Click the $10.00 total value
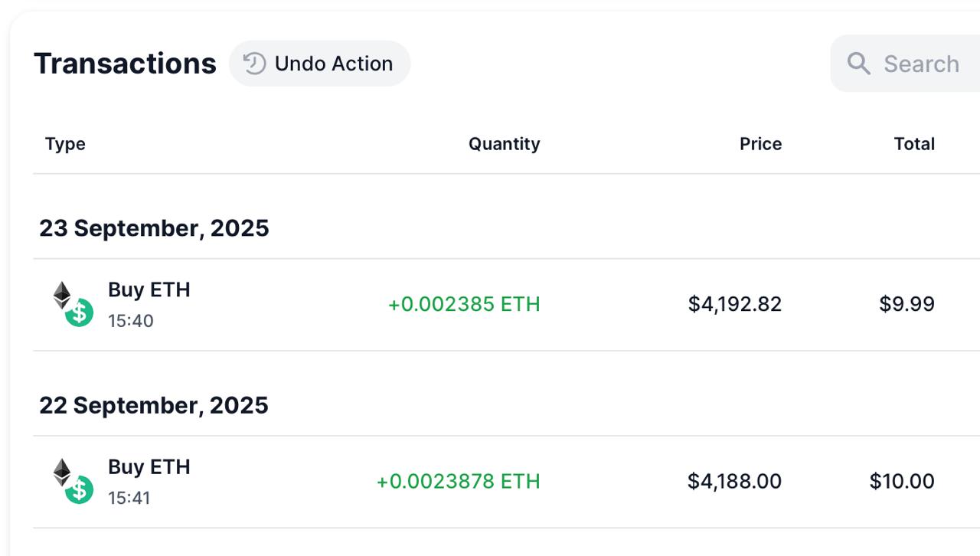980x556 pixels. (902, 481)
